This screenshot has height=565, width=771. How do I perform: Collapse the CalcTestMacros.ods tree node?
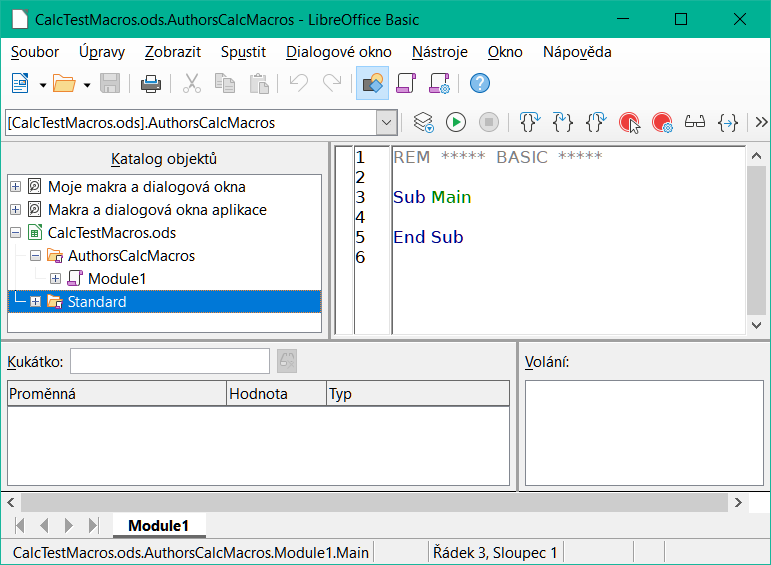16,233
